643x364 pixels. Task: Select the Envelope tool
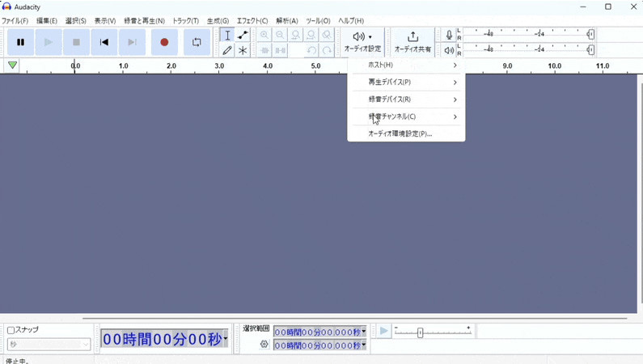[243, 36]
